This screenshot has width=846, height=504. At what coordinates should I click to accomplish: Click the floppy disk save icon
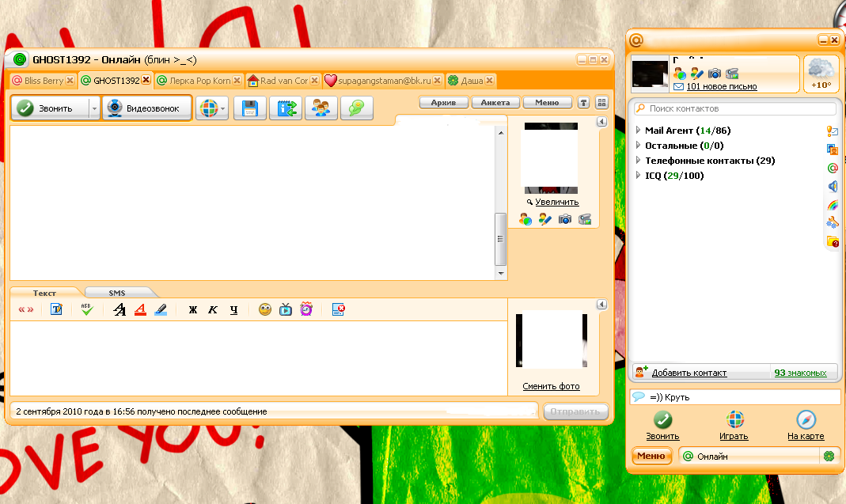pos(249,108)
